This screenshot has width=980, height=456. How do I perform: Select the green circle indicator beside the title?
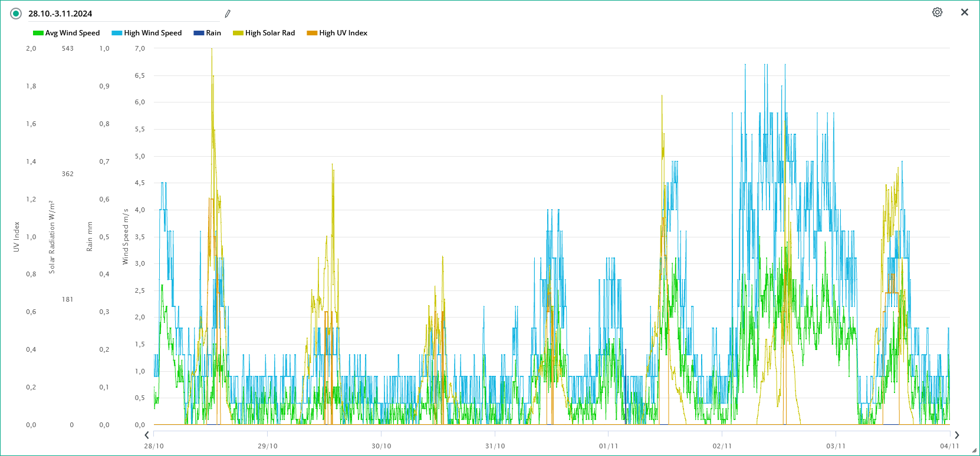16,14
